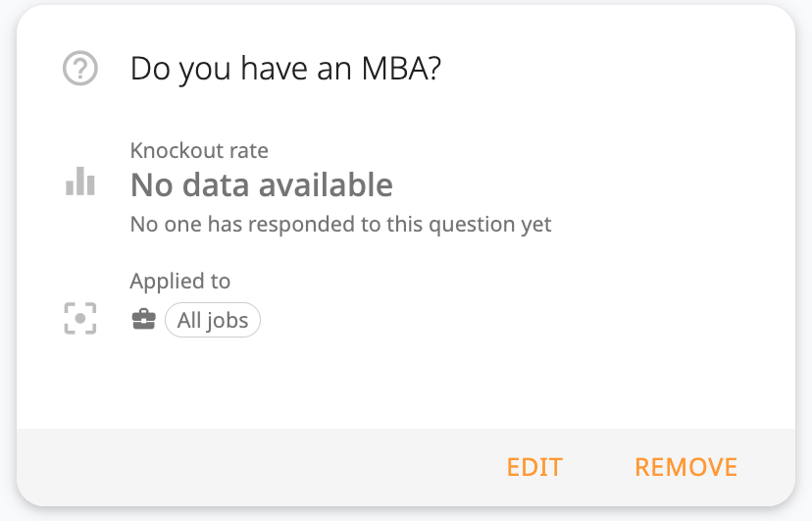Click the question mark icon beside the title
The height and width of the screenshot is (521, 812).
click(x=80, y=68)
